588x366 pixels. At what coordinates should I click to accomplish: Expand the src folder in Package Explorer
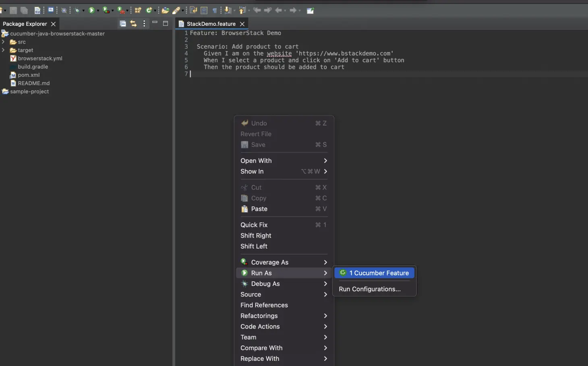3,42
